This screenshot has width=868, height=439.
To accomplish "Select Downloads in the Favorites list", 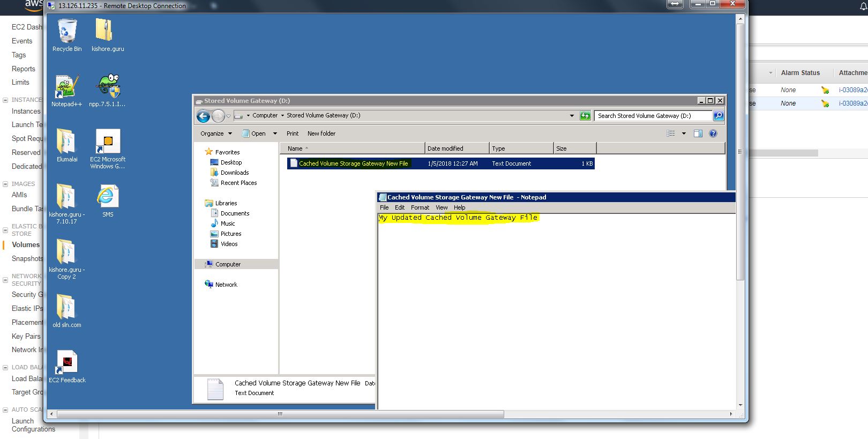I will tap(235, 173).
